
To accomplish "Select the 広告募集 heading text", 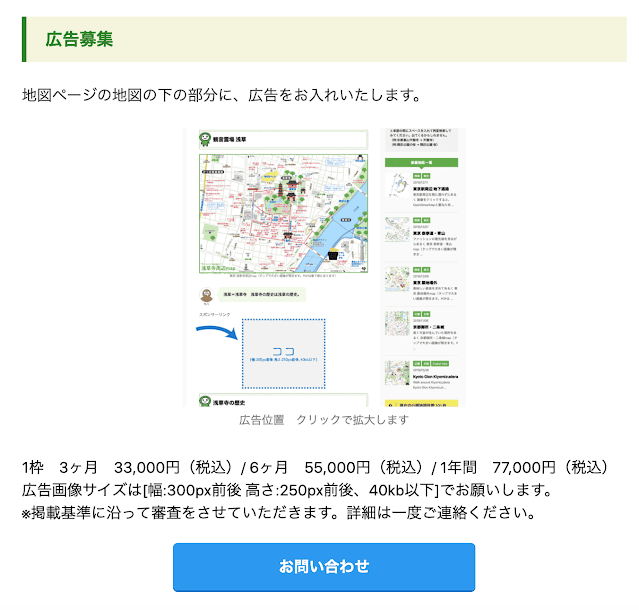I will tap(79, 40).
